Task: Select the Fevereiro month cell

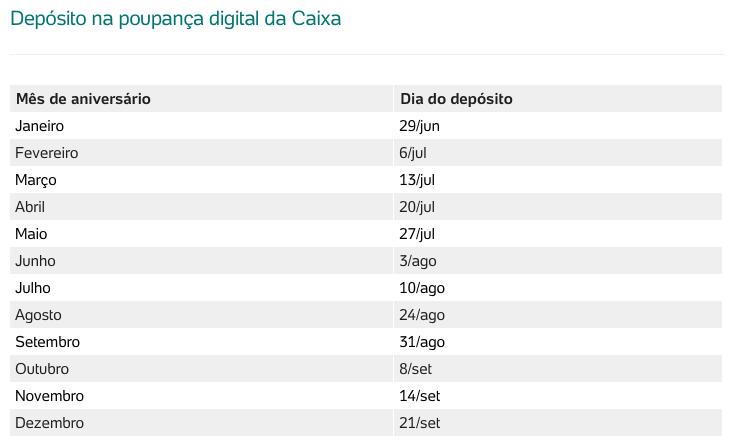Action: pyautogui.click(x=201, y=153)
